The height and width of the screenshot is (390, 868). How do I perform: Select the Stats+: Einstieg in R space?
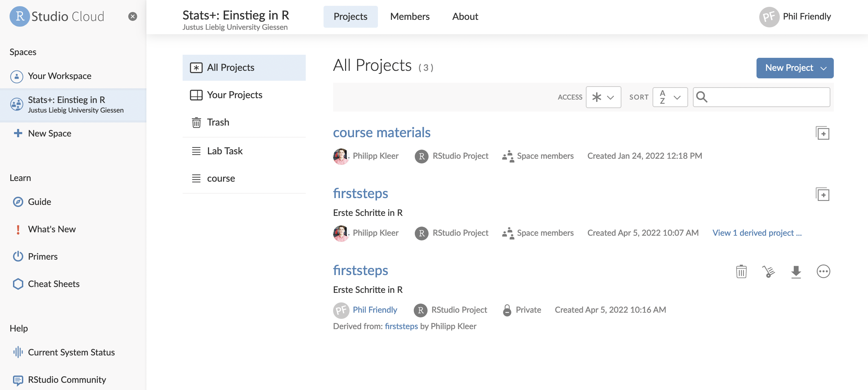pos(73,105)
